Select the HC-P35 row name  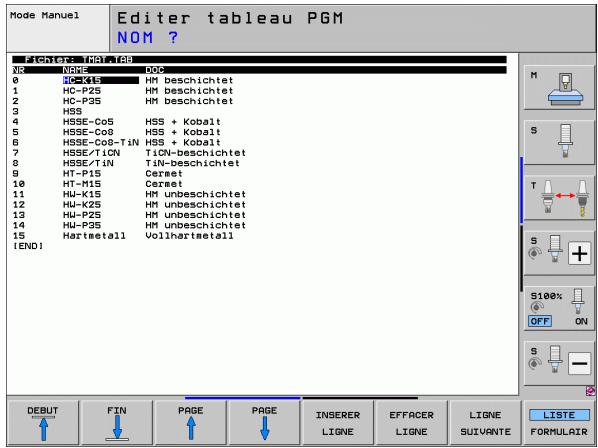(x=82, y=101)
